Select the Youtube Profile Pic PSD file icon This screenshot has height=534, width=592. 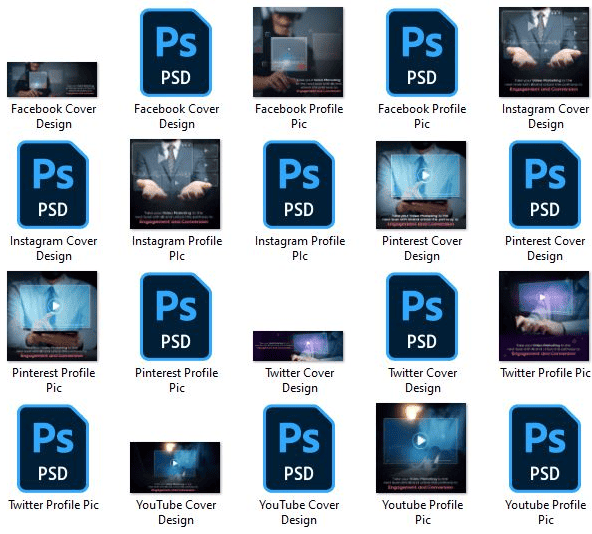point(545,448)
